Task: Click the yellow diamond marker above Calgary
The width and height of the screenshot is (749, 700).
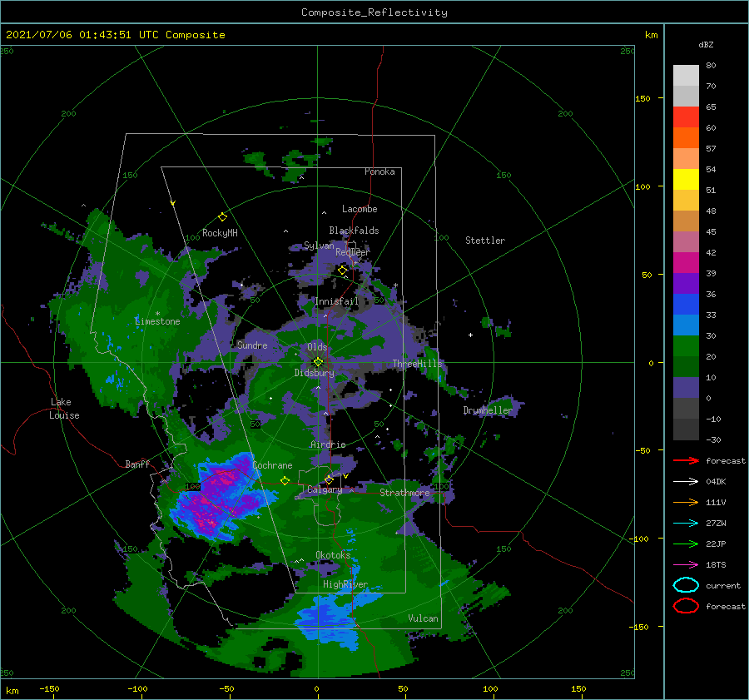Action: pyautogui.click(x=329, y=479)
